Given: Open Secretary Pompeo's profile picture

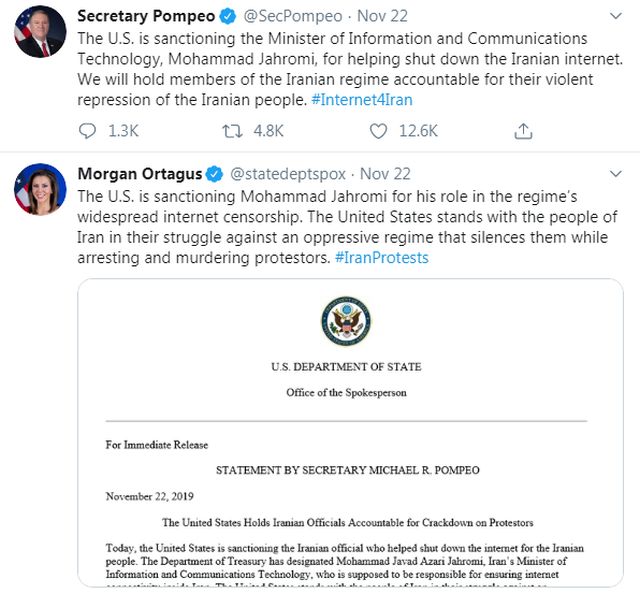Looking at the screenshot, I should (x=40, y=31).
